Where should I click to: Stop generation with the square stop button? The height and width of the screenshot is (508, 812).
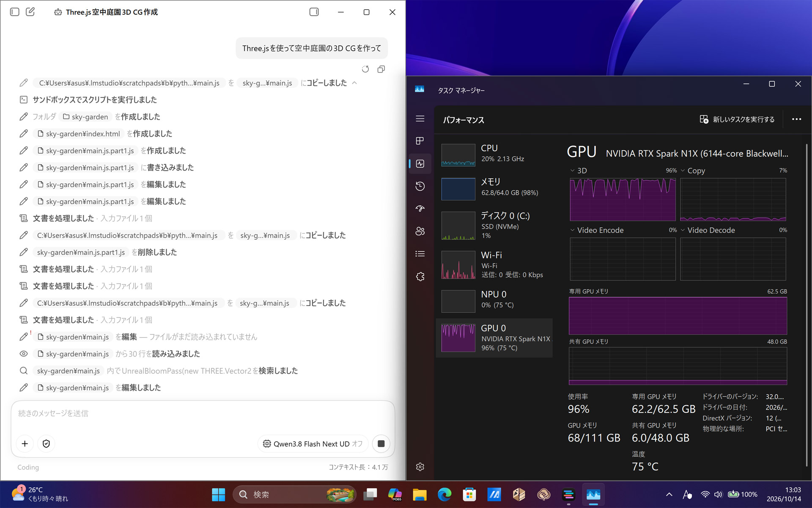click(x=381, y=444)
